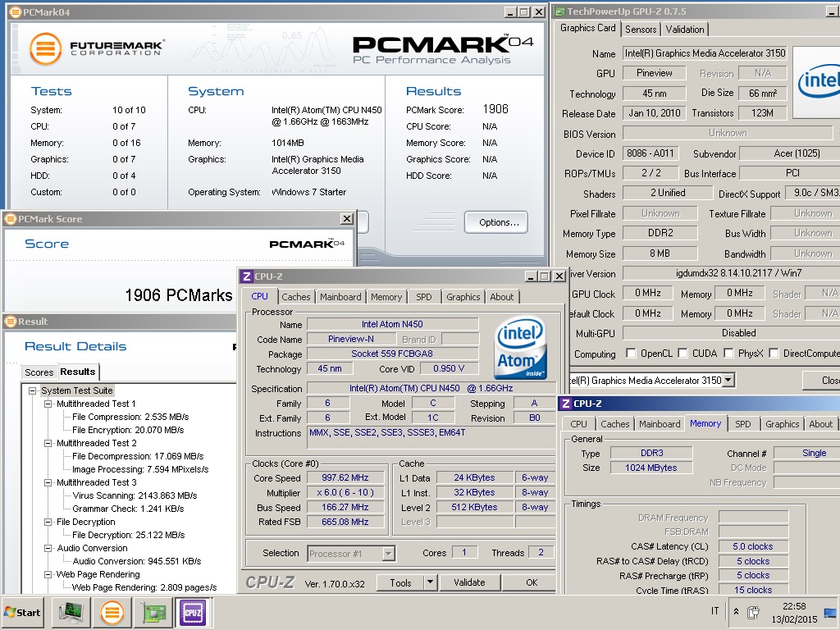Switch to the GPU-Z taskbar icon

pos(153,612)
